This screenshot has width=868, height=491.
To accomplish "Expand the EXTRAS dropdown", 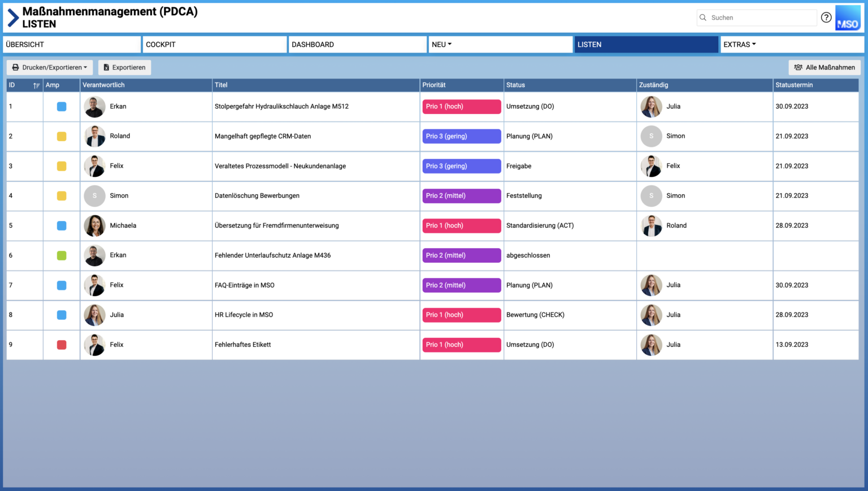I will point(740,44).
